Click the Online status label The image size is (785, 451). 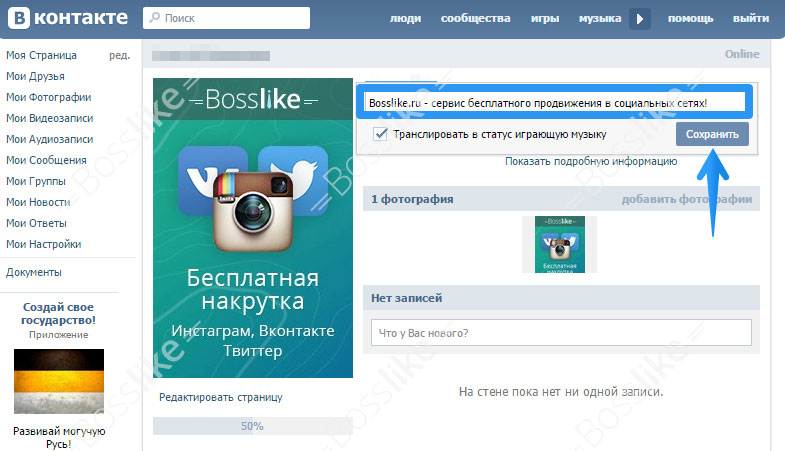coord(742,54)
